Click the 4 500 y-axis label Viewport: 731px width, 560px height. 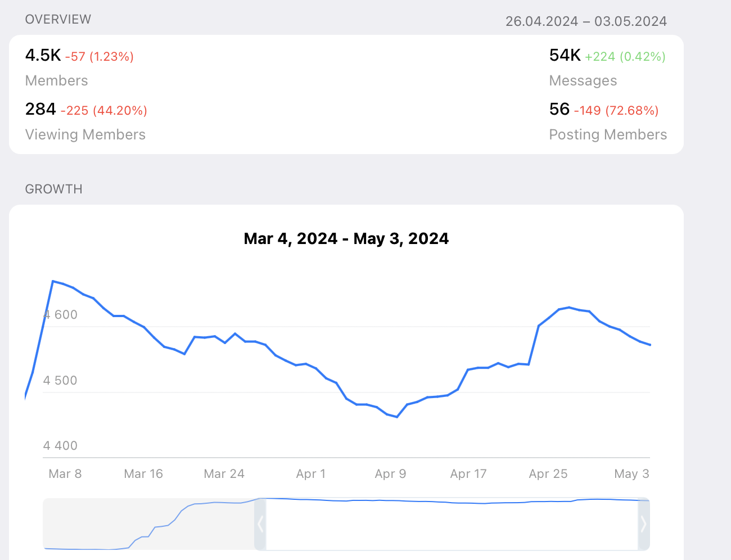point(60,381)
